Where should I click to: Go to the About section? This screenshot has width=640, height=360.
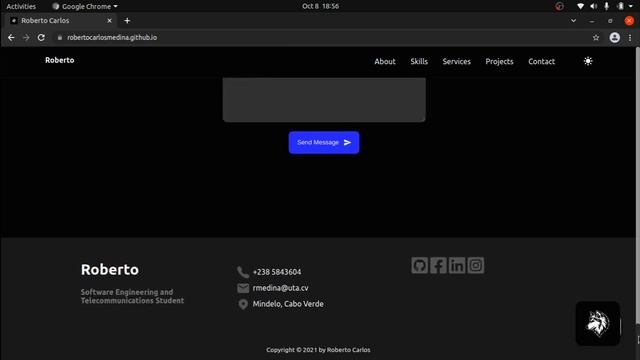[x=385, y=62]
